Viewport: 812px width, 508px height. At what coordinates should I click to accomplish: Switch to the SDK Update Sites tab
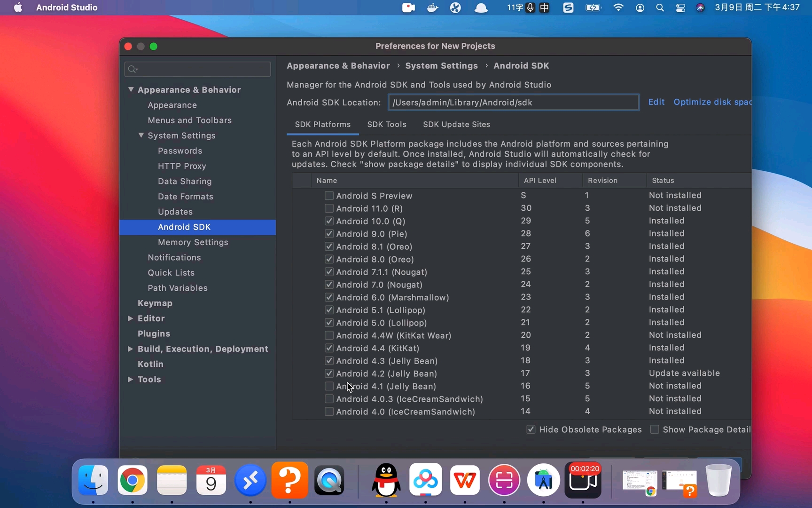(x=456, y=124)
